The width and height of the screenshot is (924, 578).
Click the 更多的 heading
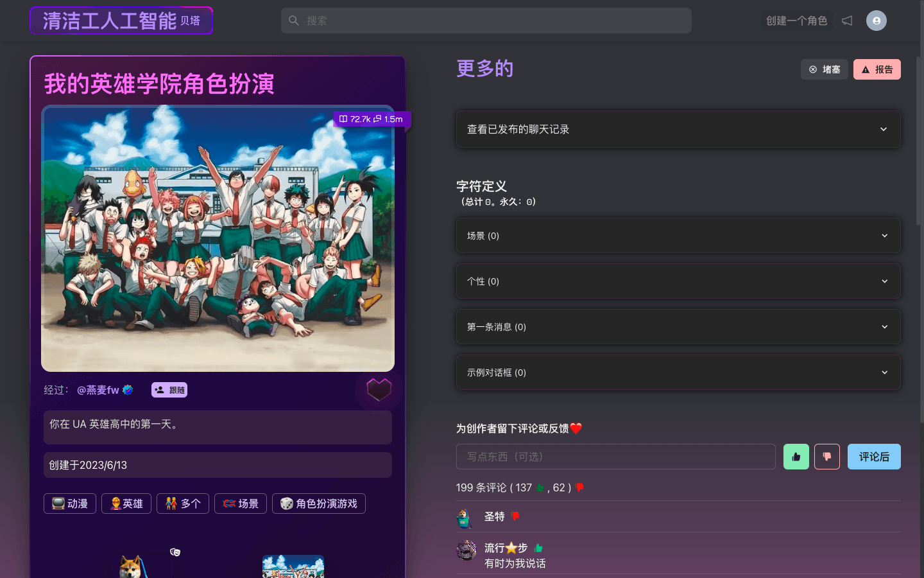[485, 68]
